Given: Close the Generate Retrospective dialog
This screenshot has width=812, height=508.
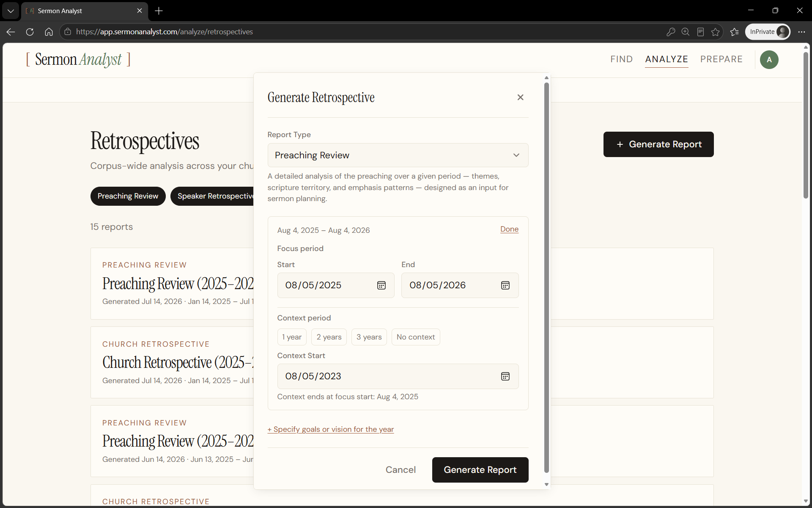Looking at the screenshot, I should click(x=520, y=97).
